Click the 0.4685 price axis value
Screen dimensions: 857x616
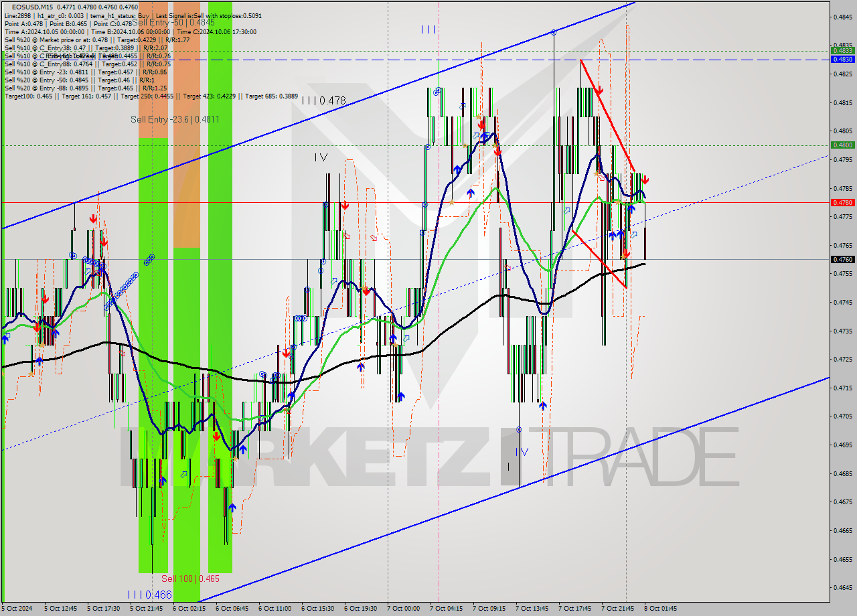(842, 473)
